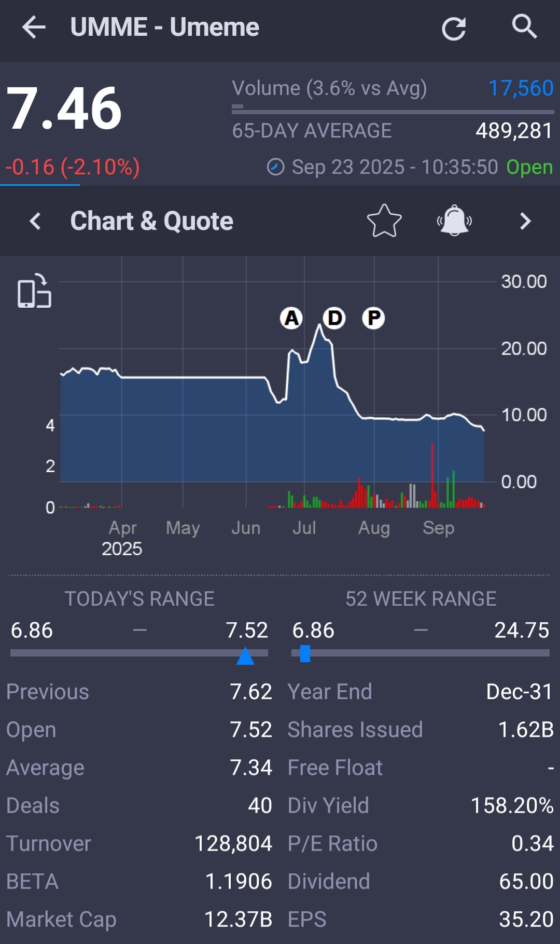Tap the D dividend marker on the chart
The image size is (560, 944).
pyautogui.click(x=334, y=318)
